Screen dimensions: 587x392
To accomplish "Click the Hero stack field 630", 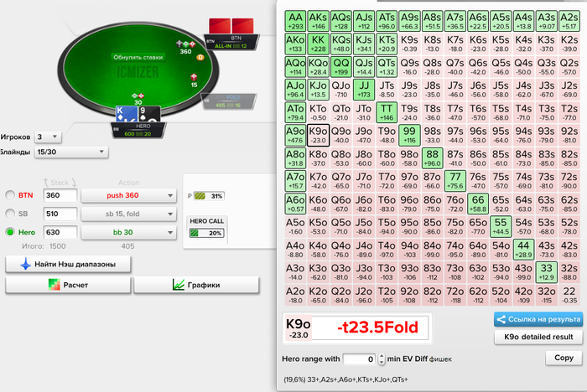I will pyautogui.click(x=60, y=232).
